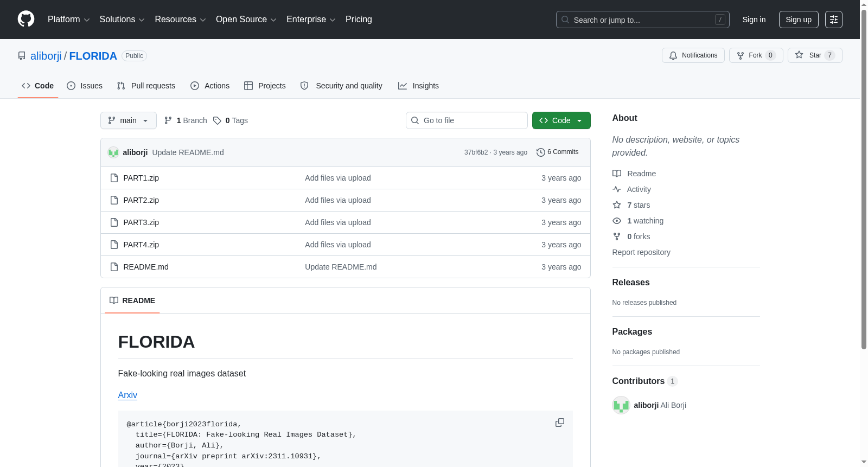Click the star icon beside 7 stars
Image resolution: width=868 pixels, height=467 pixels.
click(x=617, y=205)
